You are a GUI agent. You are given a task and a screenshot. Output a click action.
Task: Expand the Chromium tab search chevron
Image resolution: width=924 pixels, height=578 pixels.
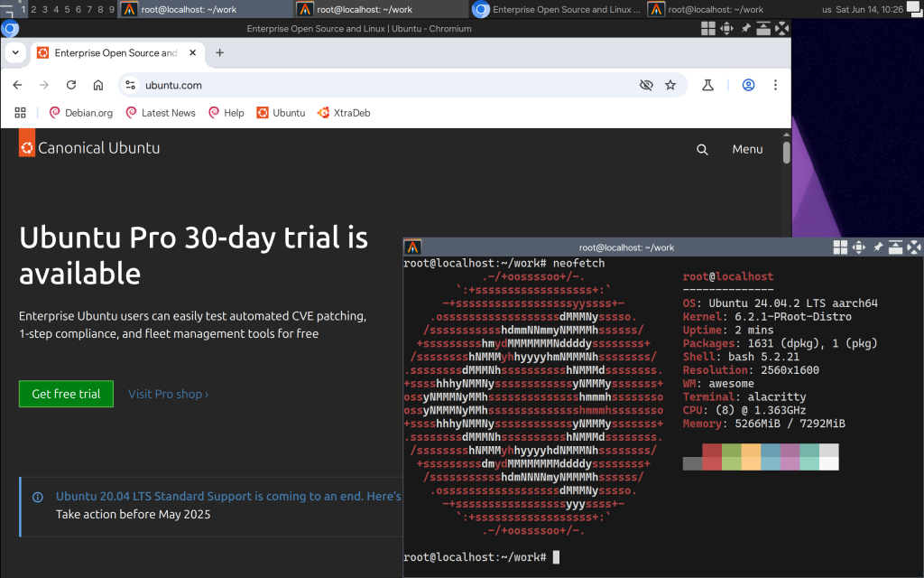[x=15, y=52]
